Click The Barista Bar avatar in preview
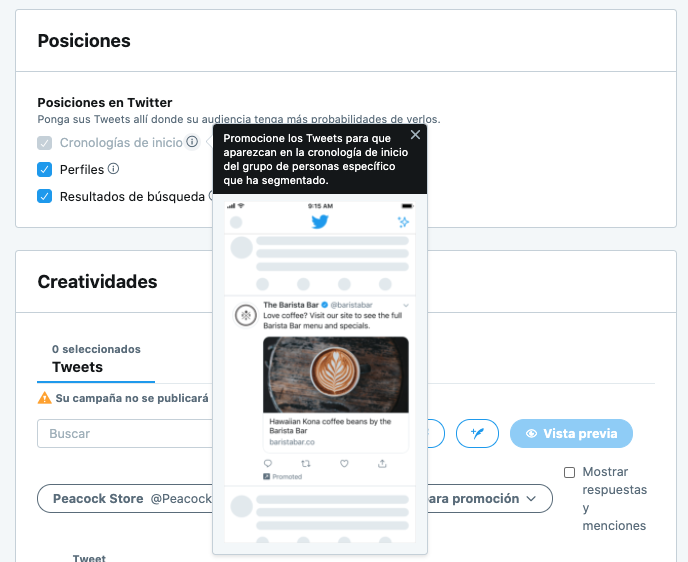Viewport: 688px width, 562px height. 245,315
